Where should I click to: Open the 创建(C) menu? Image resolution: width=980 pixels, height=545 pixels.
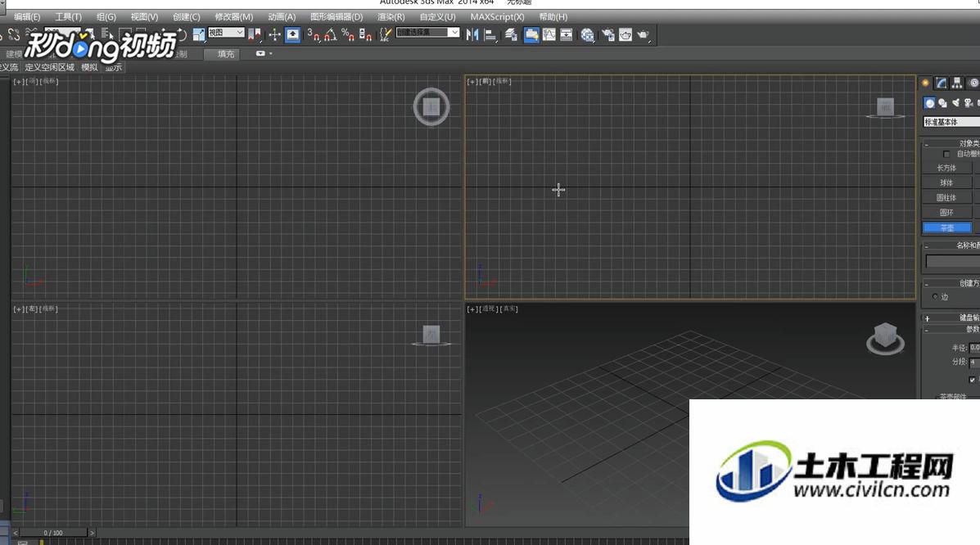[x=186, y=17]
